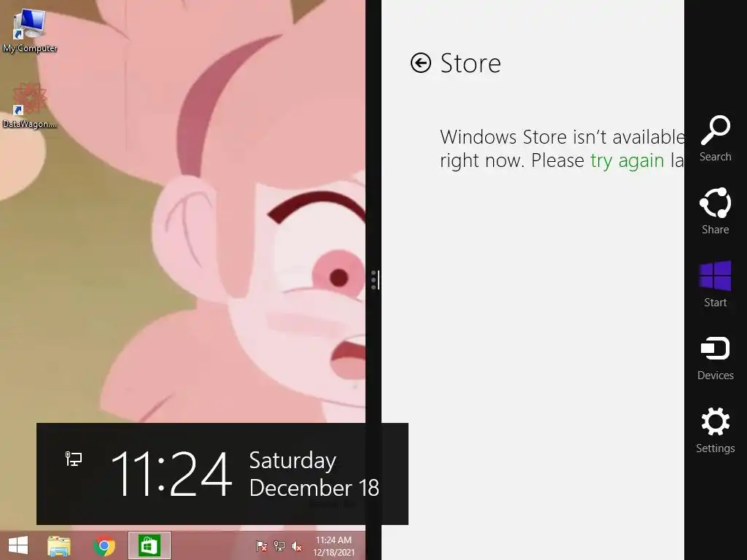Open the Action Center flag in the tray
This screenshot has width=747, height=560.
[x=262, y=546]
